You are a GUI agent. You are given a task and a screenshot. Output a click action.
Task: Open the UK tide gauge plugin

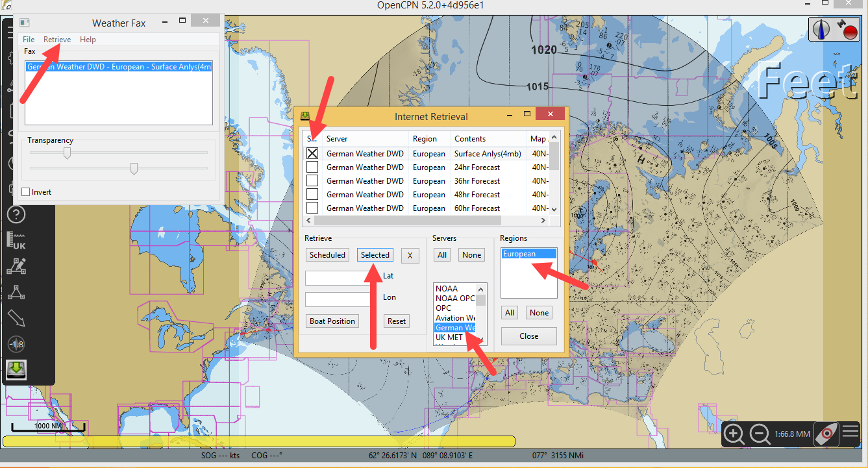coord(16,240)
